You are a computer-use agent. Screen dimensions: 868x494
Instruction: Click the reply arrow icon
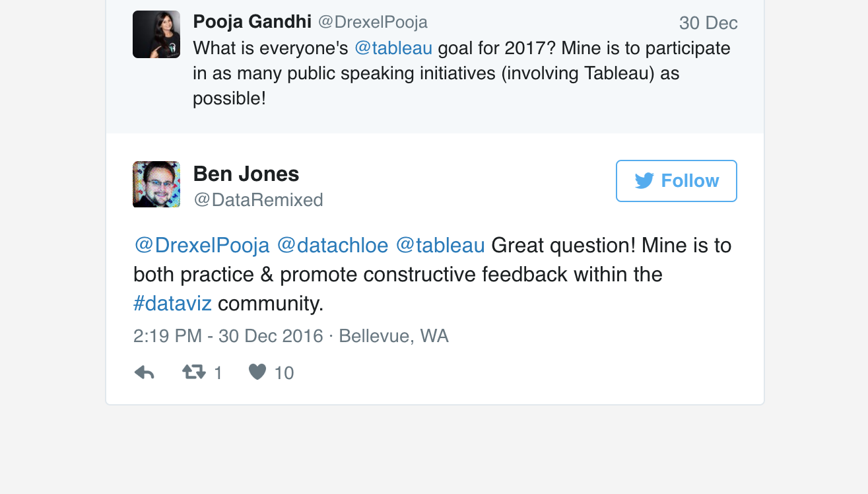point(144,373)
